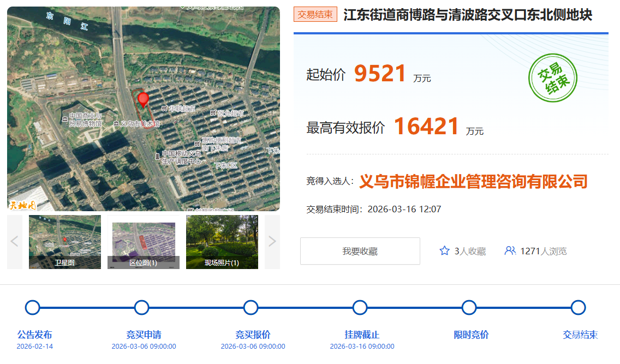Select the 限时竞价 timeline node
The image size is (620, 364).
click(469, 308)
